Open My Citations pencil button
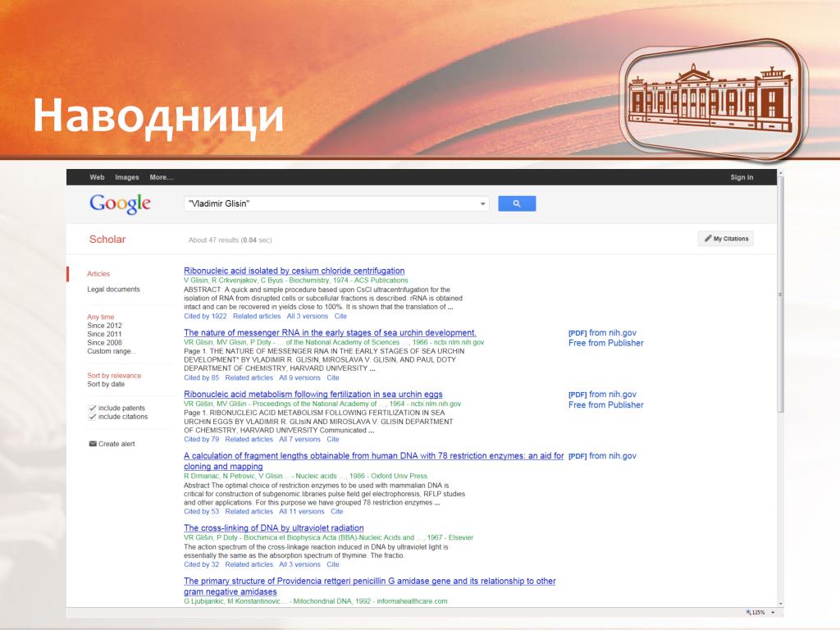The image size is (840, 630). [x=725, y=239]
